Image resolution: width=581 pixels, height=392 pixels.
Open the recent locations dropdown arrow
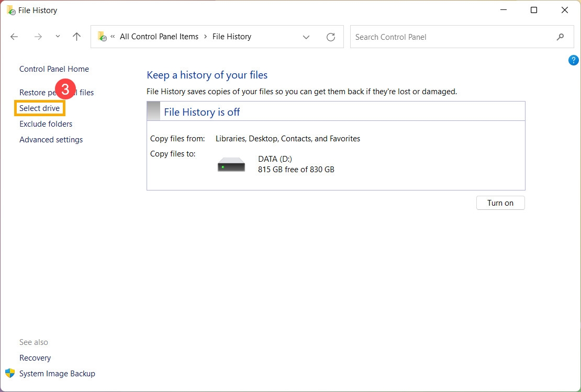click(58, 37)
